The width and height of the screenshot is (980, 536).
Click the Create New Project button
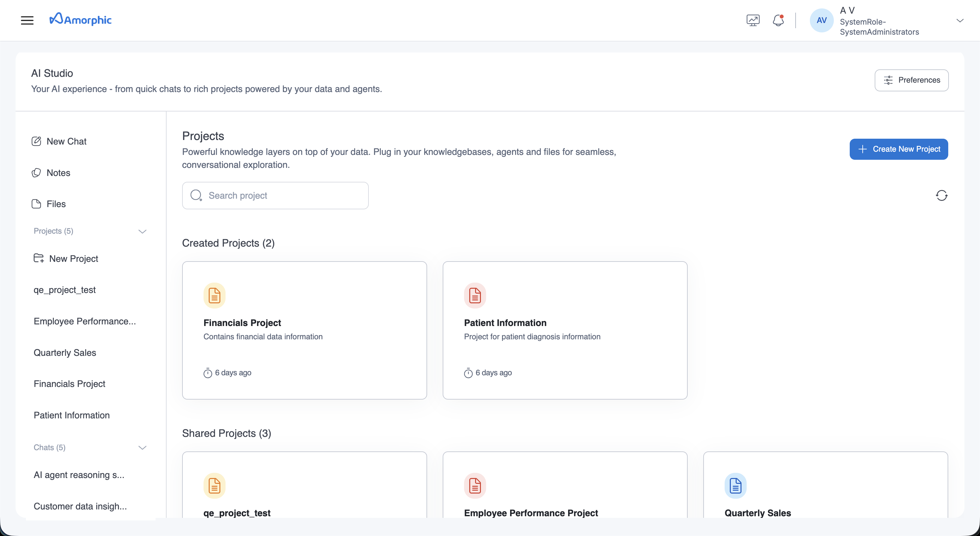tap(898, 149)
